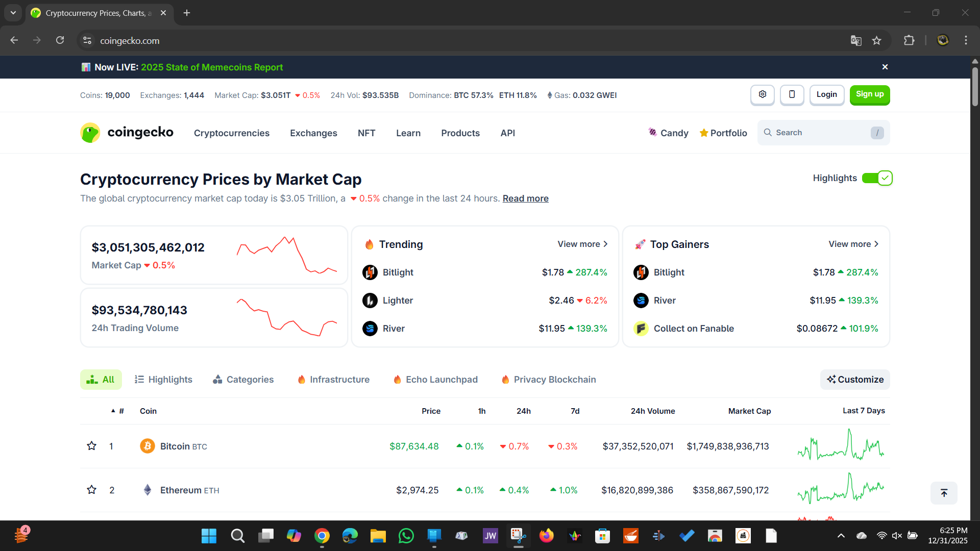Click the Bitcoin coin logo
The width and height of the screenshot is (980, 551).
pyautogui.click(x=147, y=446)
